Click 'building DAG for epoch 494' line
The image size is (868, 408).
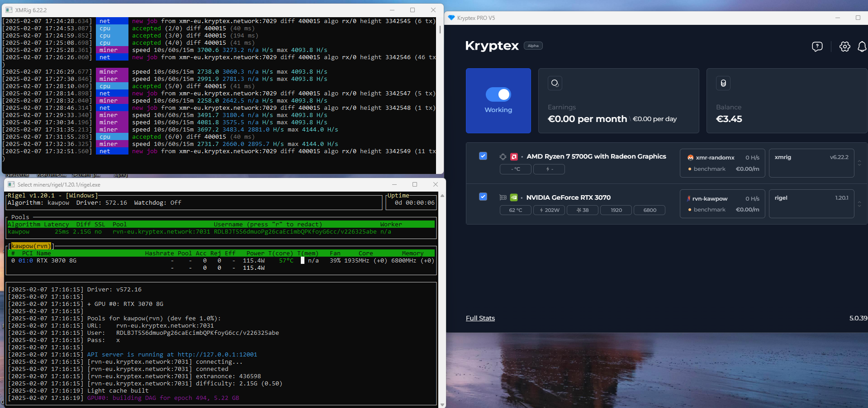coord(123,398)
